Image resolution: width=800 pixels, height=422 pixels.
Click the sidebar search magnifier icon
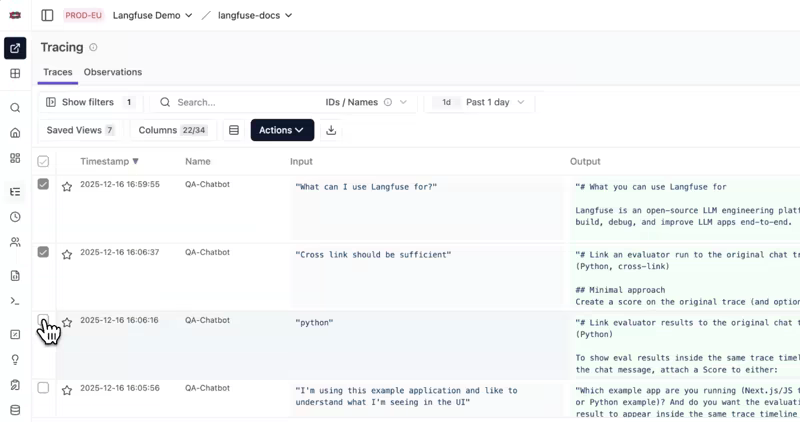[x=15, y=108]
